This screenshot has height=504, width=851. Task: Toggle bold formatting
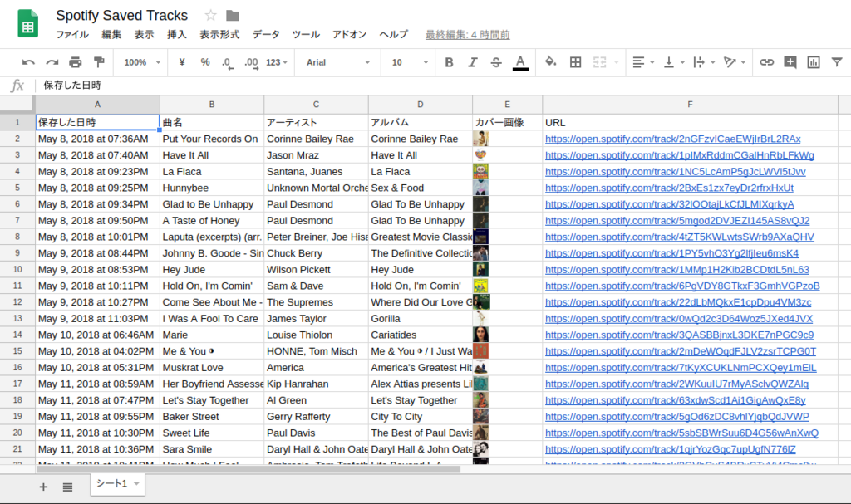[449, 62]
